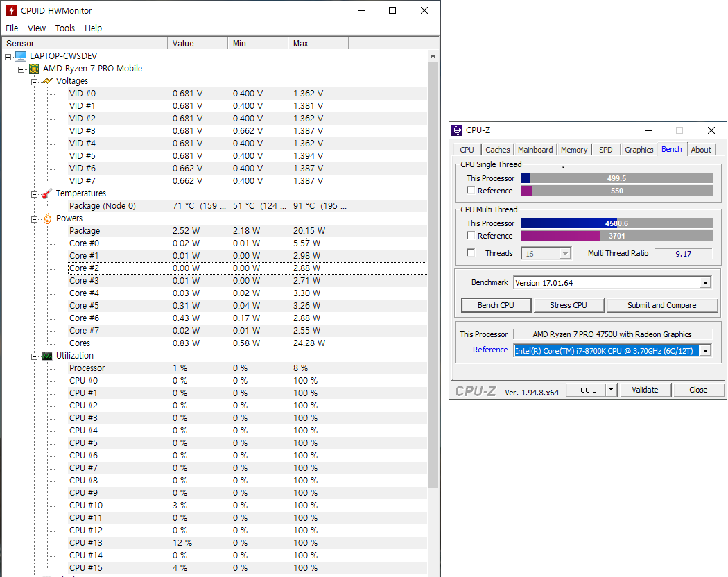The width and height of the screenshot is (728, 577).
Task: Click the Validate button
Action: point(645,390)
